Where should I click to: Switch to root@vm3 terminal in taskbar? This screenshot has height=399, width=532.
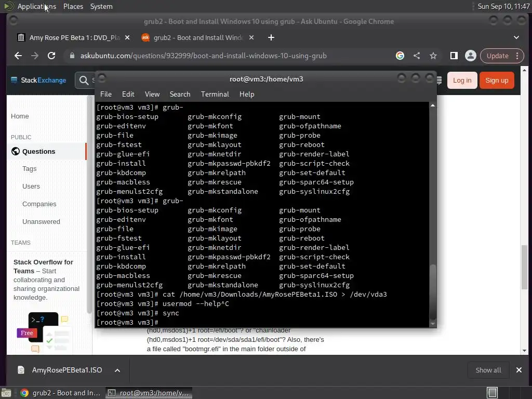149,393
